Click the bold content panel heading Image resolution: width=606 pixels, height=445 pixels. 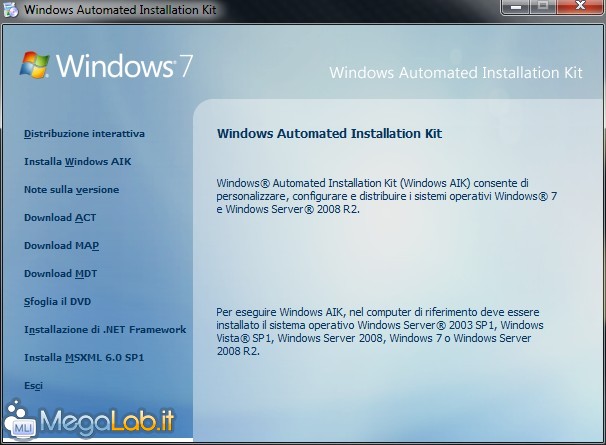click(329, 132)
